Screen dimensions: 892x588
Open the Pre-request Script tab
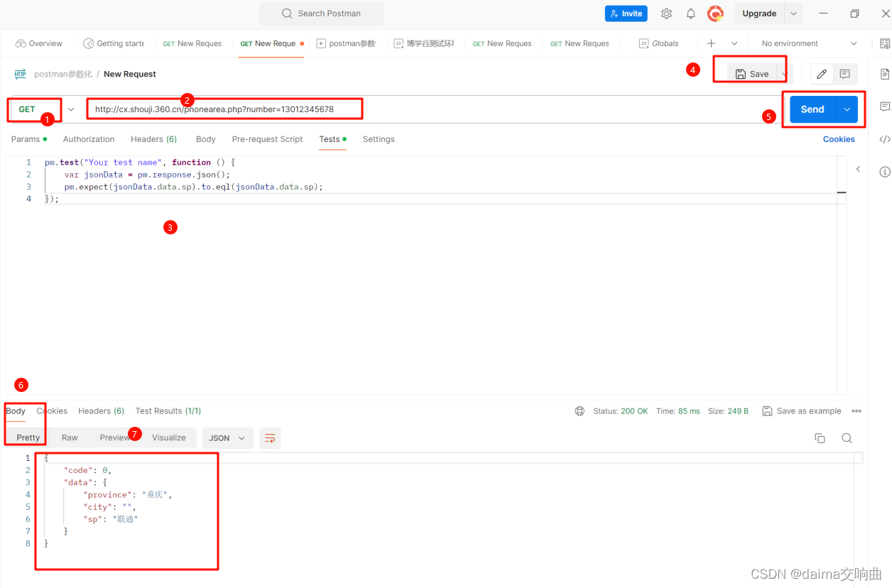(x=267, y=139)
